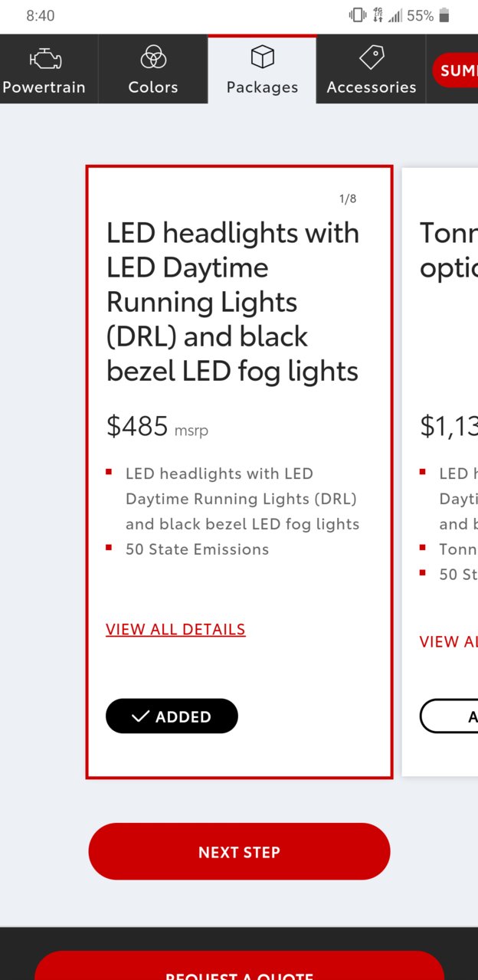Open View All details on second package card
478x980 pixels.
448,641
